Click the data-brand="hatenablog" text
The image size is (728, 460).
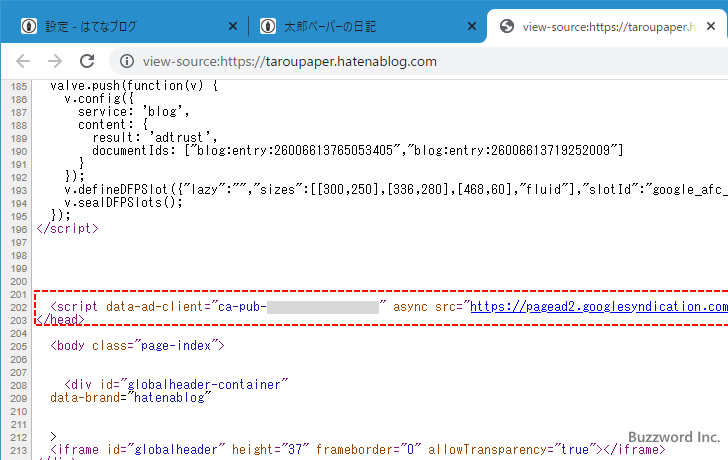[130, 398]
